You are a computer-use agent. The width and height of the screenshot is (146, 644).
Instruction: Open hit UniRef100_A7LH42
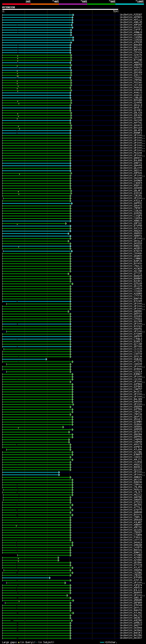(x=131, y=613)
